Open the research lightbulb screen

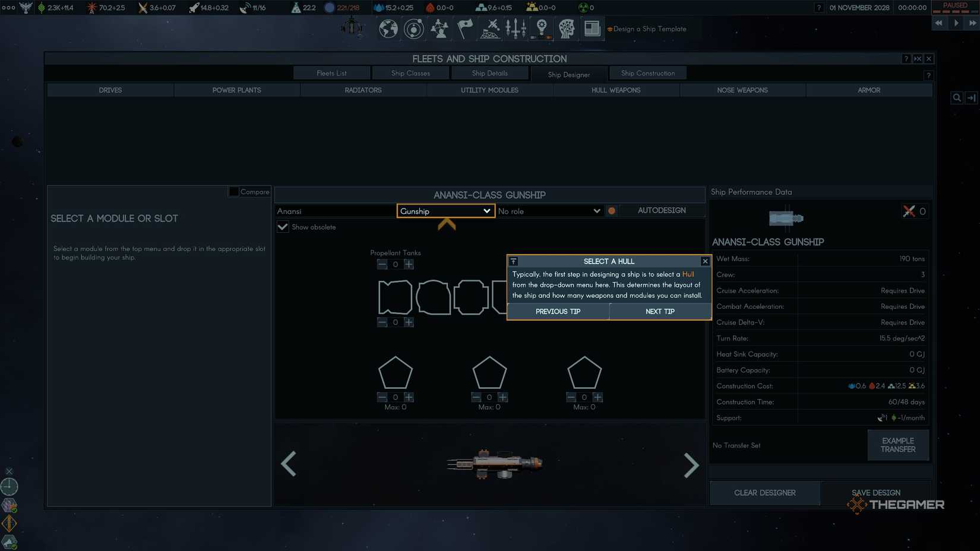(x=541, y=28)
